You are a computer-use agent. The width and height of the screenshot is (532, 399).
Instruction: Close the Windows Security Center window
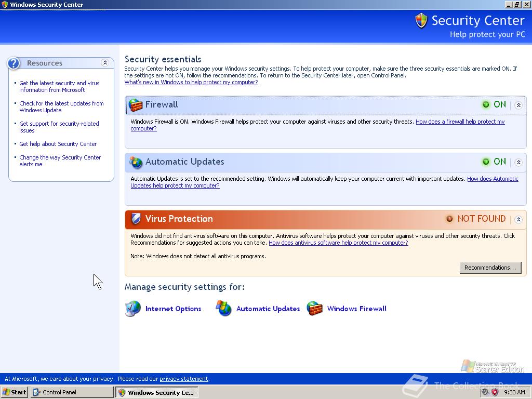(526, 4)
